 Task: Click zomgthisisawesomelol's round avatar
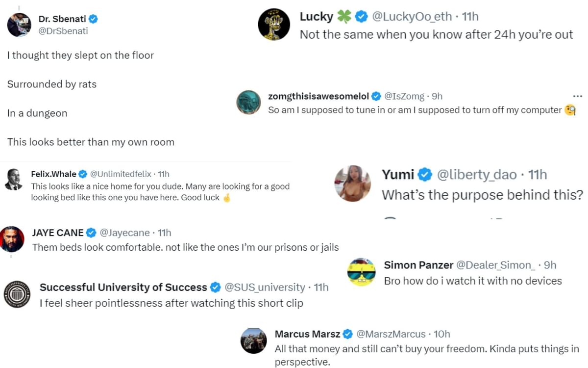(x=248, y=103)
